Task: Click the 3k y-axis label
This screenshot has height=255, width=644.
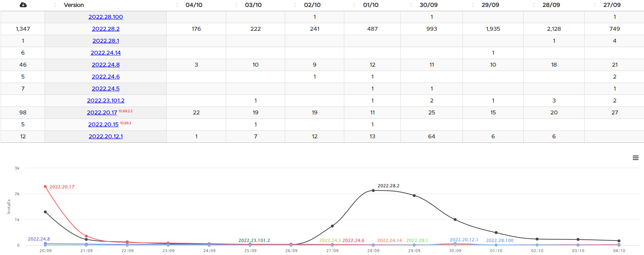Action: tap(17, 168)
